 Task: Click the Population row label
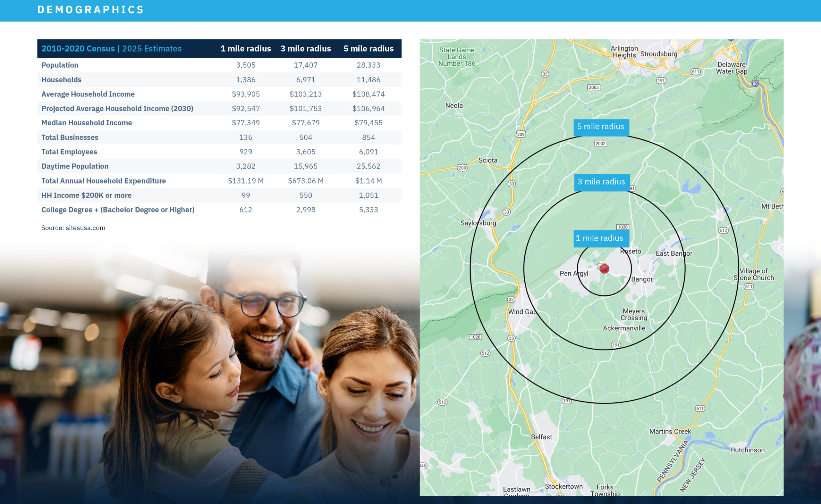(x=60, y=65)
